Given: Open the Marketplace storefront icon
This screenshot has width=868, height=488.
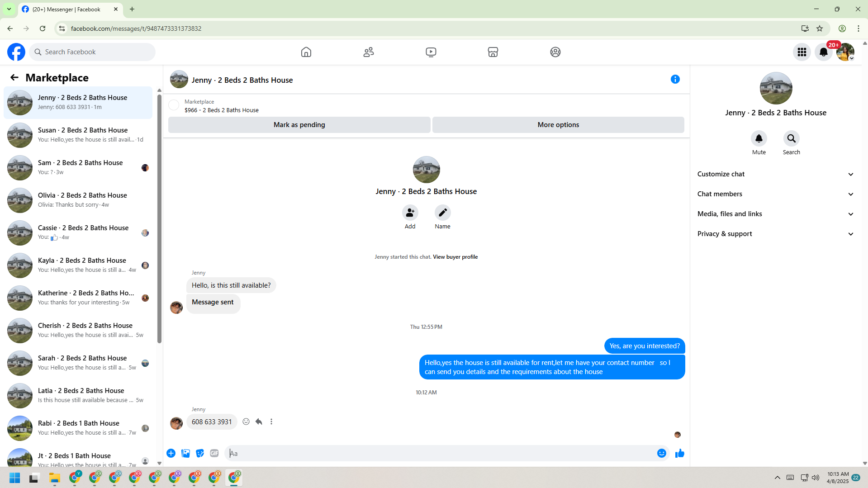Looking at the screenshot, I should [x=493, y=52].
